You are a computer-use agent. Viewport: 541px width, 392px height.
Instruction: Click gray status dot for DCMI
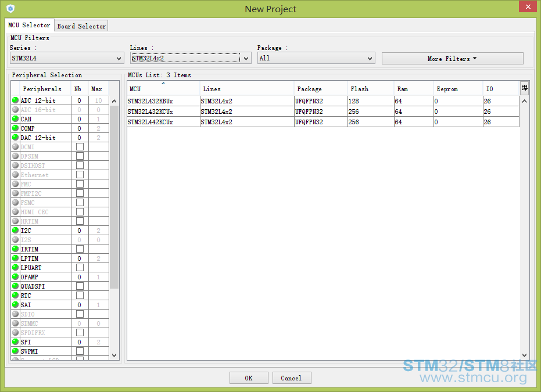15,146
